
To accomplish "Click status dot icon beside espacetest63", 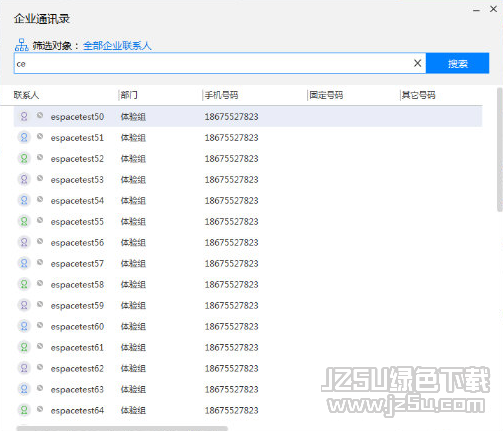I will (x=40, y=388).
